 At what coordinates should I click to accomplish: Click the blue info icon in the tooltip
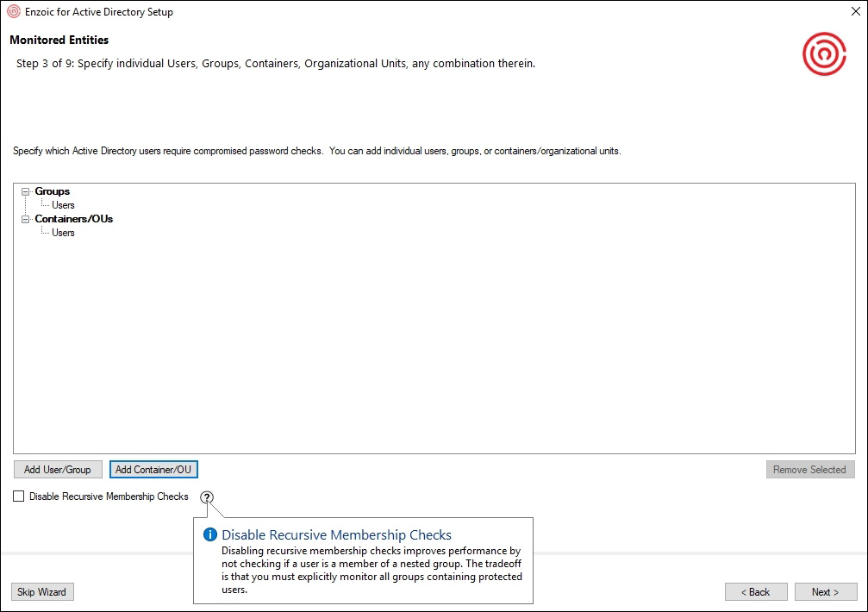click(x=209, y=534)
